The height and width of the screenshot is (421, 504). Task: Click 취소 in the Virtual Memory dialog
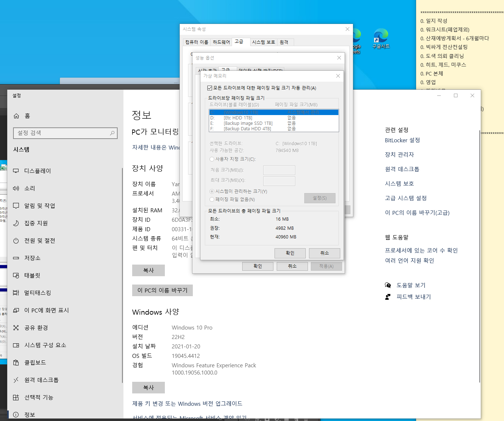pyautogui.click(x=325, y=253)
